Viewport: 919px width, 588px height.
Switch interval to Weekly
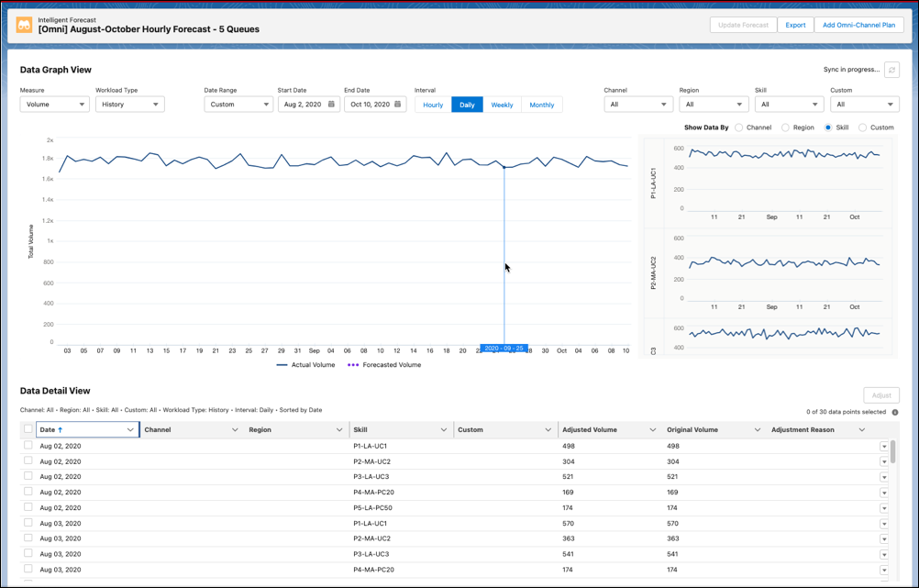(502, 105)
